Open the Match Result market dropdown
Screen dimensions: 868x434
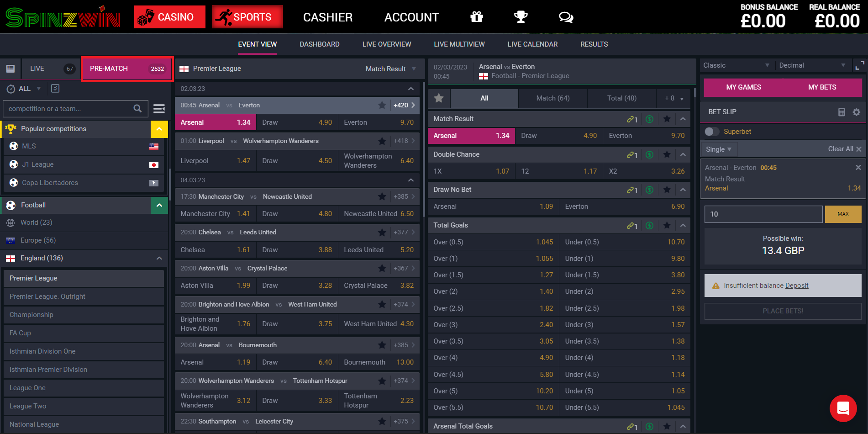click(390, 69)
